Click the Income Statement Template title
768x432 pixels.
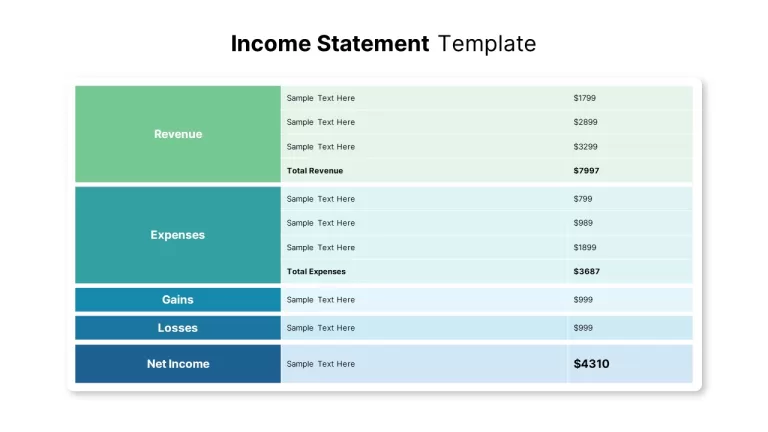click(384, 44)
